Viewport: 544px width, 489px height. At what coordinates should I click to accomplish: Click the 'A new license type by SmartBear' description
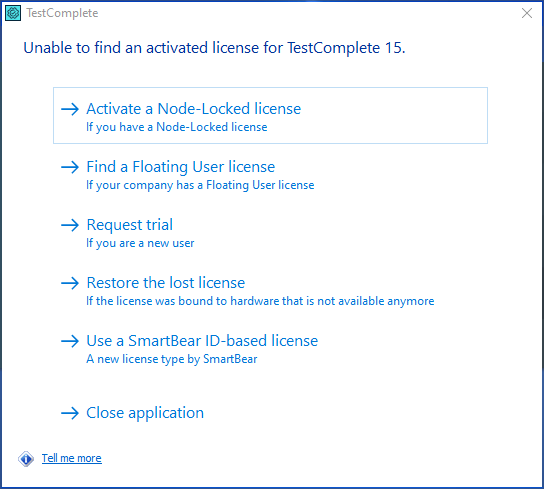point(172,359)
